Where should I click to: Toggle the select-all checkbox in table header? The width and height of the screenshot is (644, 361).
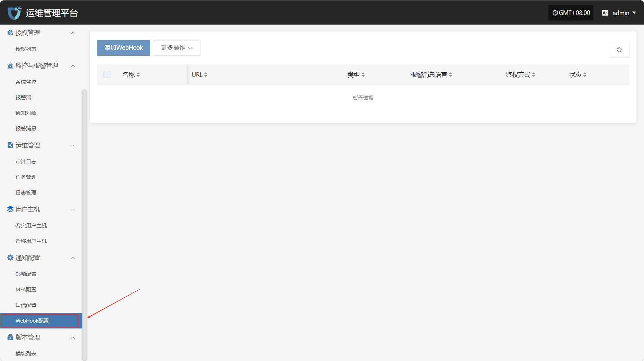click(x=107, y=74)
